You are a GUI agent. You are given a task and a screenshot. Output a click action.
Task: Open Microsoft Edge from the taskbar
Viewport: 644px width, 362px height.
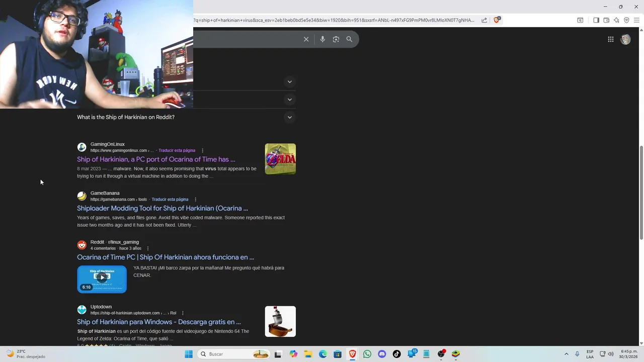tap(323, 354)
